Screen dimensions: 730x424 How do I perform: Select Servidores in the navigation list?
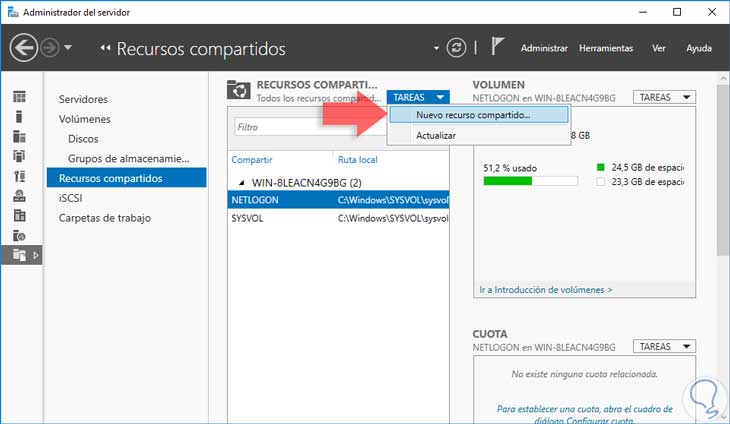83,99
